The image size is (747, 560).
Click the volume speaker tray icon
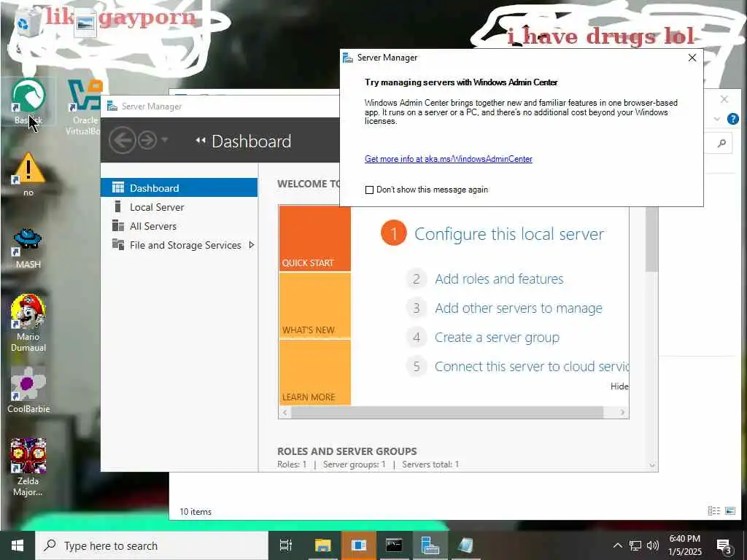(x=653, y=545)
